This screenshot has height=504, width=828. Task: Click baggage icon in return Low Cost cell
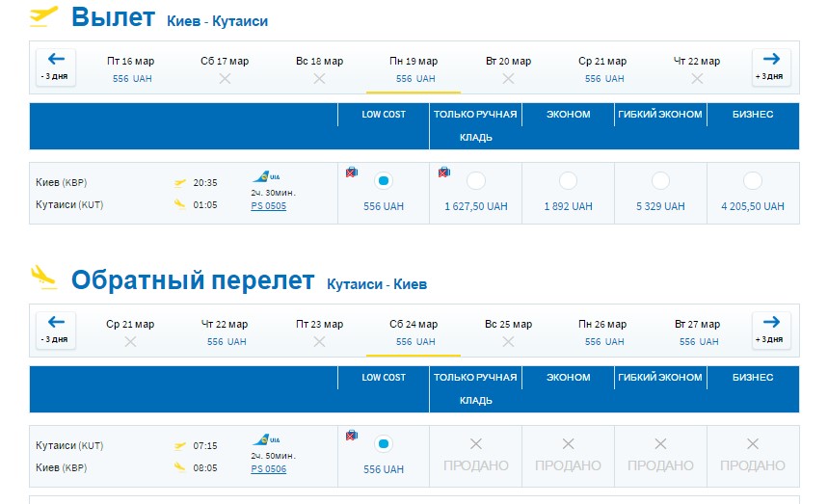click(x=352, y=436)
